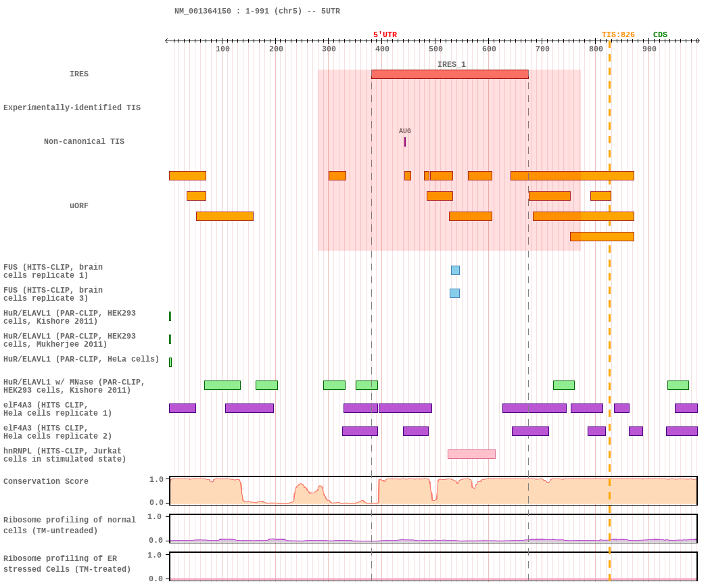Click the rightmost eIF4A3 replicate 2 purple bar

[x=682, y=431]
